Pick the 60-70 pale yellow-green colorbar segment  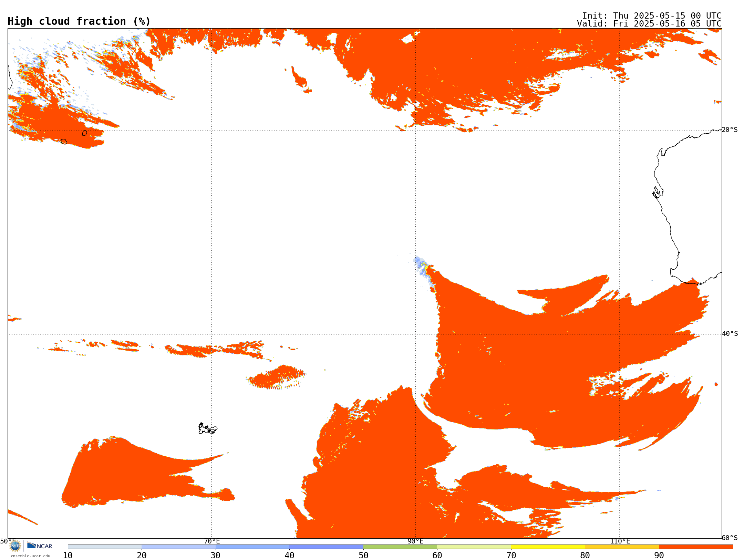474,547
